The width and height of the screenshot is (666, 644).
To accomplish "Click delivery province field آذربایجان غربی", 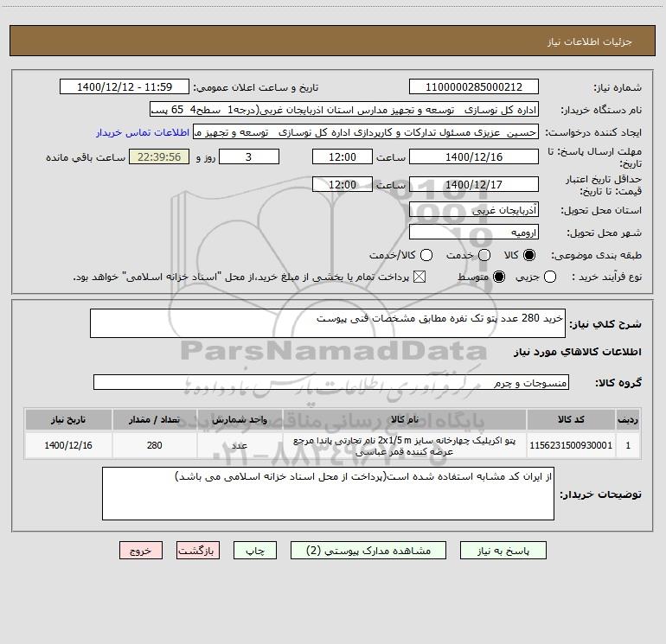I will (x=474, y=209).
